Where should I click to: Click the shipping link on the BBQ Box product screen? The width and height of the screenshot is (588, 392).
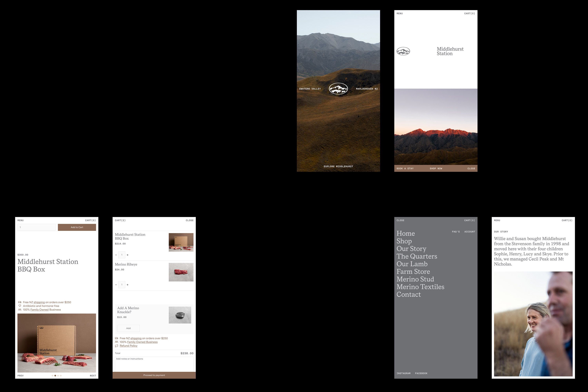pyautogui.click(x=39, y=302)
